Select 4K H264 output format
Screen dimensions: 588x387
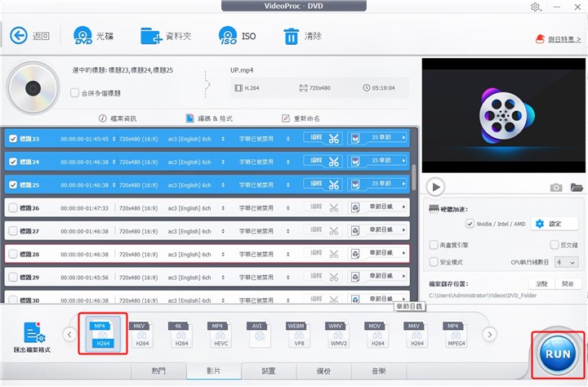click(181, 334)
